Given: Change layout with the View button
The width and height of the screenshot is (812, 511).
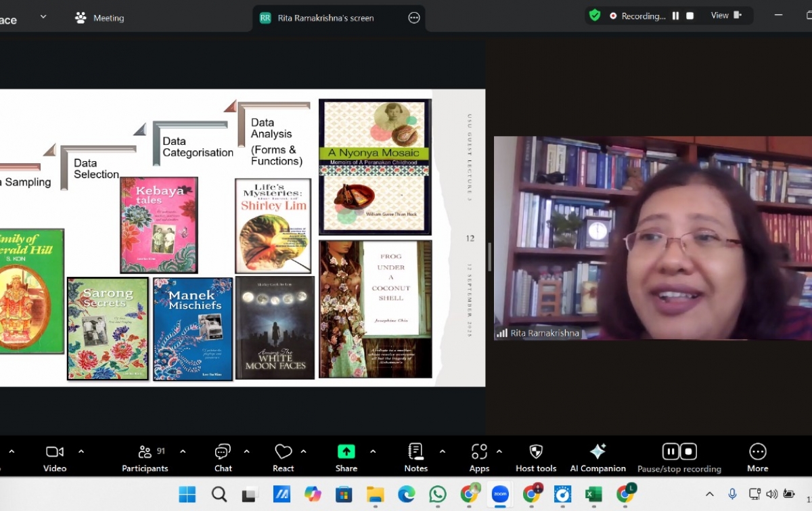Looking at the screenshot, I should [x=726, y=16].
